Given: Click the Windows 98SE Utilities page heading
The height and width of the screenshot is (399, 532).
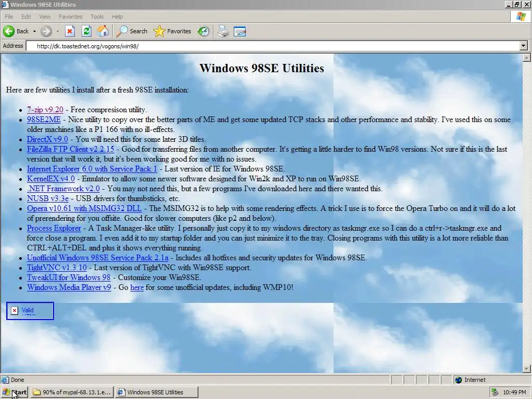Looking at the screenshot, I should click(x=262, y=68).
